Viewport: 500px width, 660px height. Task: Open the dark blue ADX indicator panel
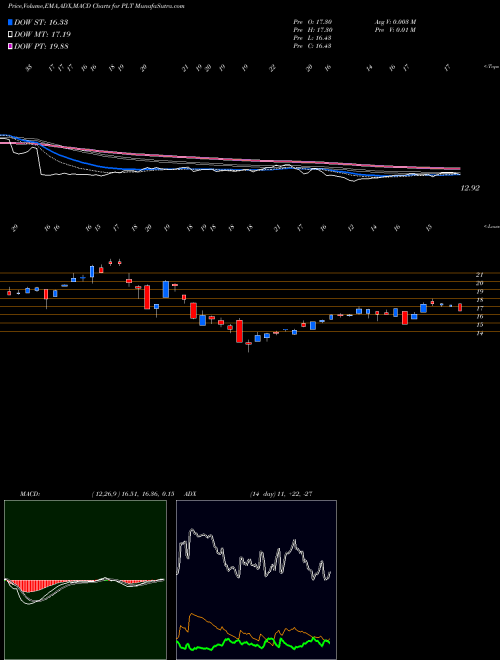coord(256,580)
